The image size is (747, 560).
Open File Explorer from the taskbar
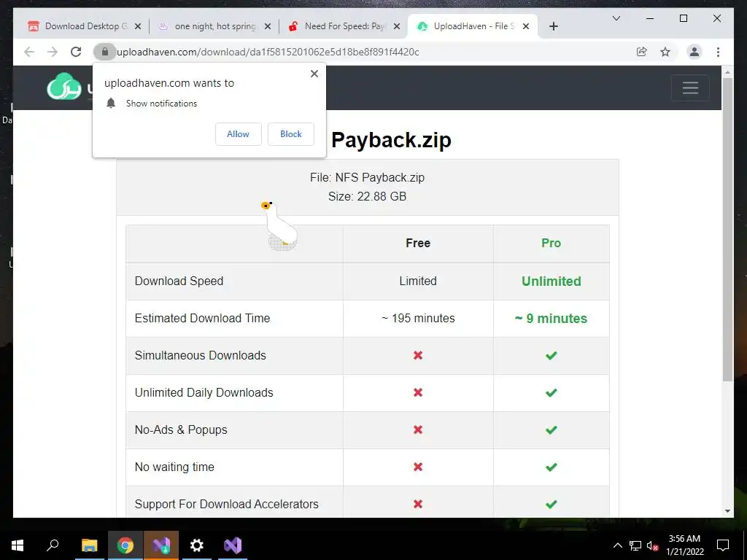click(x=89, y=545)
